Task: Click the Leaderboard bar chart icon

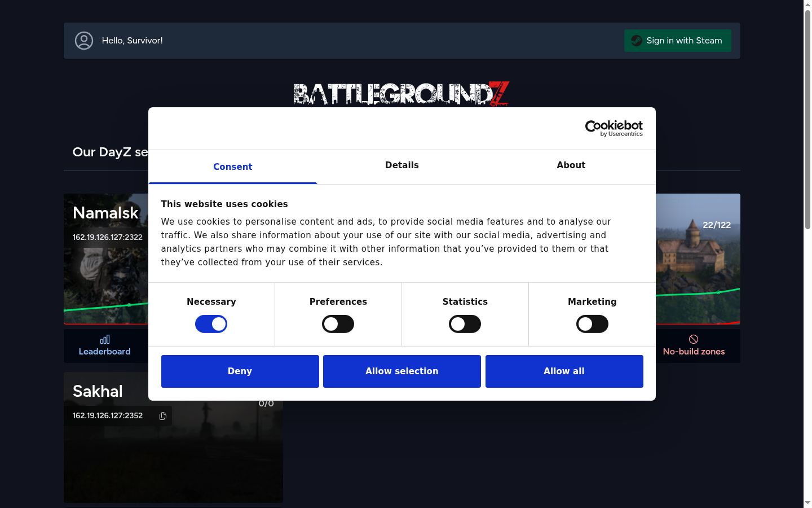Action: point(105,339)
